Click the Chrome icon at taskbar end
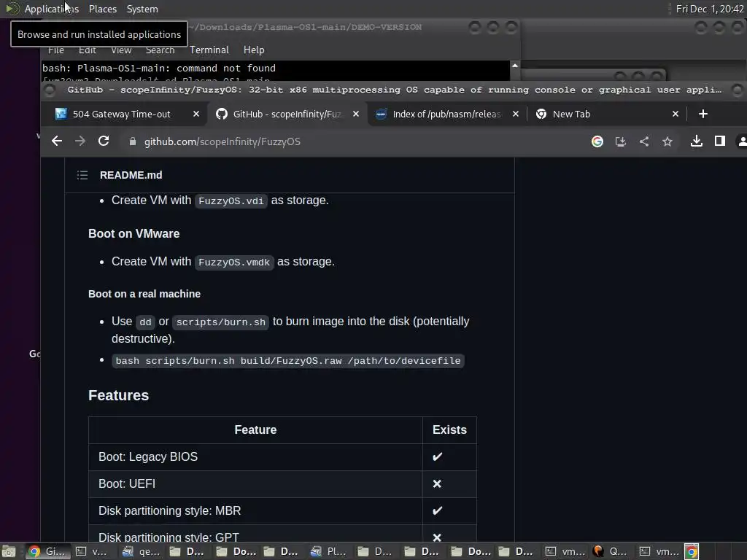Viewport: 747px width, 560px height. click(x=692, y=551)
